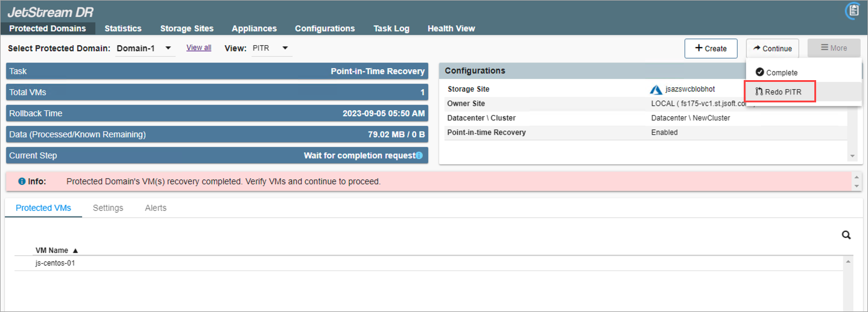868x312 pixels.
Task: Click the JetStream DR logo
Action: coord(50,11)
